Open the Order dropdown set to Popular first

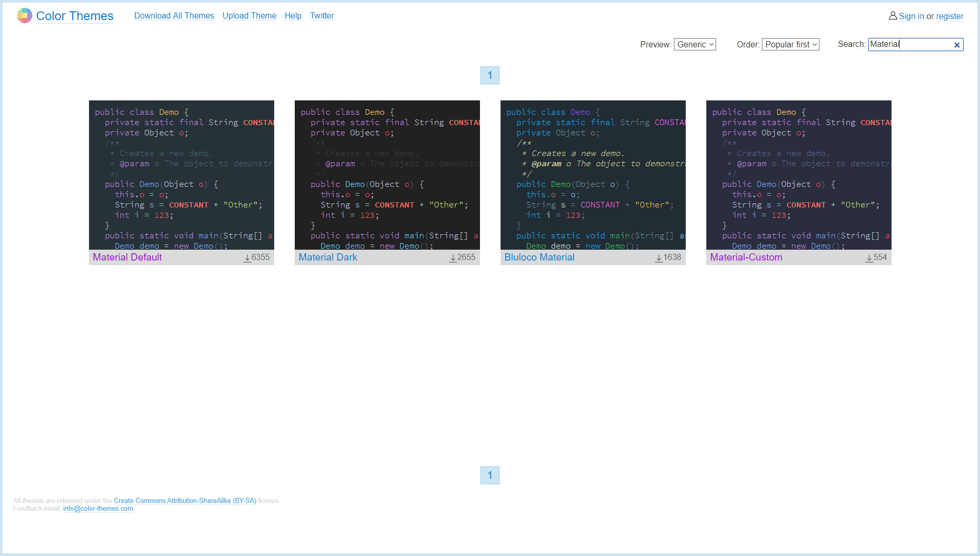coord(790,44)
